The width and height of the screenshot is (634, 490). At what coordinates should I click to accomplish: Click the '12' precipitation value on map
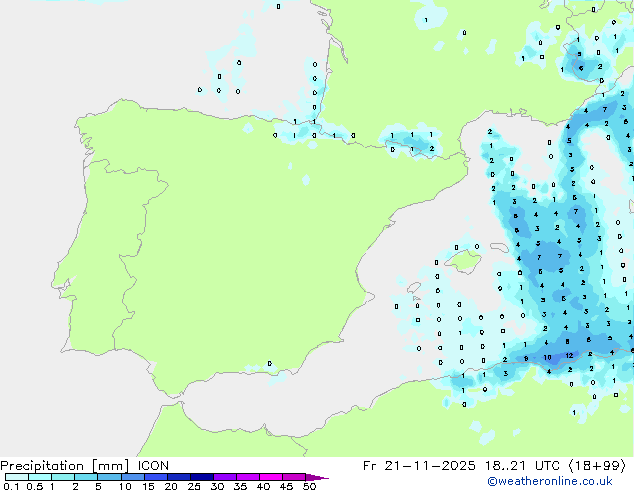click(569, 356)
